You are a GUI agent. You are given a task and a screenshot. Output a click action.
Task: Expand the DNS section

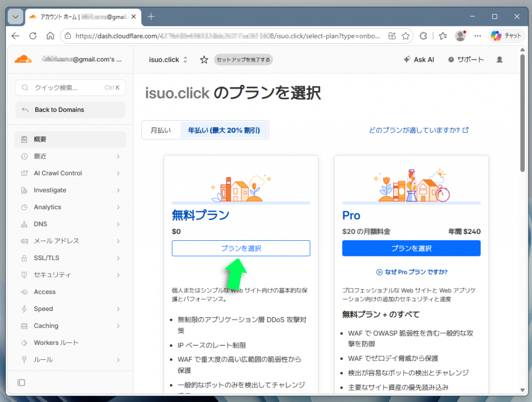coord(70,224)
